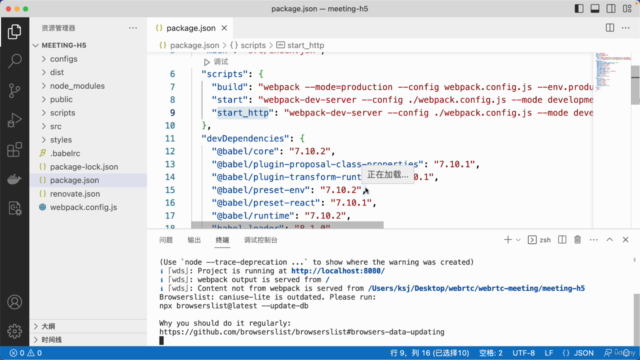Click the editor horizontal scrollbar

(x=287, y=225)
